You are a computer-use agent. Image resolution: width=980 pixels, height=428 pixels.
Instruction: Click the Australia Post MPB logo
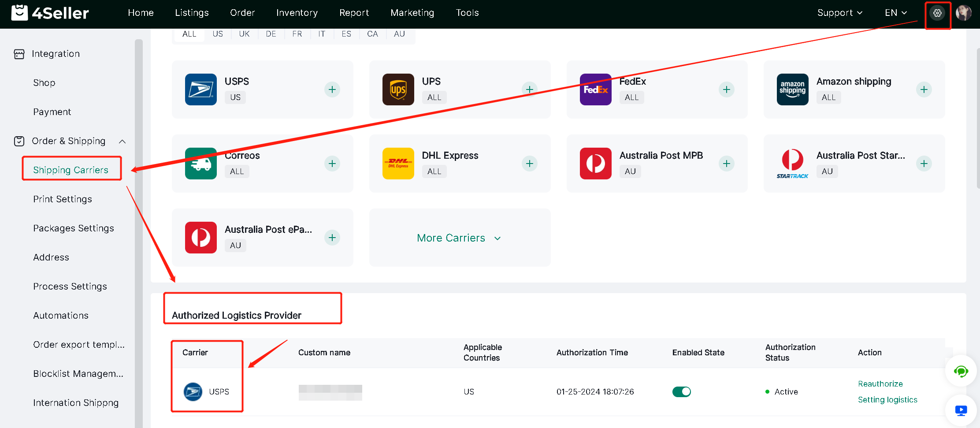[x=596, y=164]
